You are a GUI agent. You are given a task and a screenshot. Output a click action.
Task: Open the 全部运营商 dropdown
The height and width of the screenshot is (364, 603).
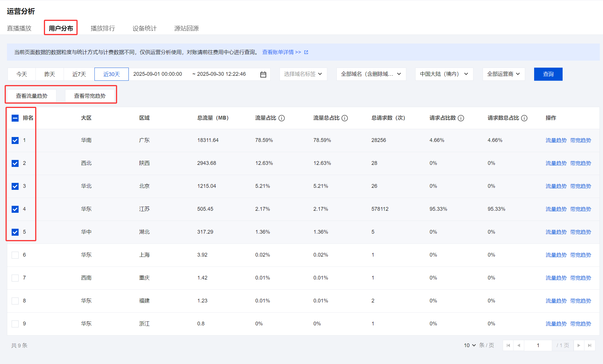pos(503,74)
